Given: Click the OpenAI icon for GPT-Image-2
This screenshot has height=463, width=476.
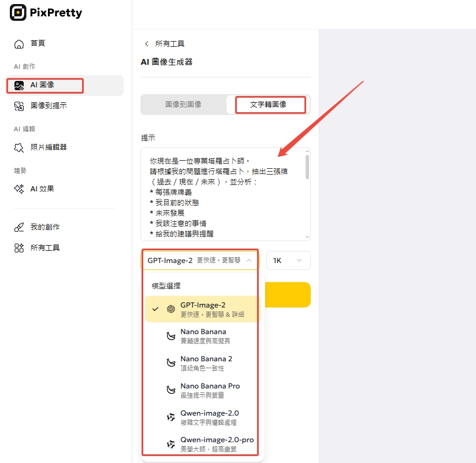Looking at the screenshot, I should [171, 309].
